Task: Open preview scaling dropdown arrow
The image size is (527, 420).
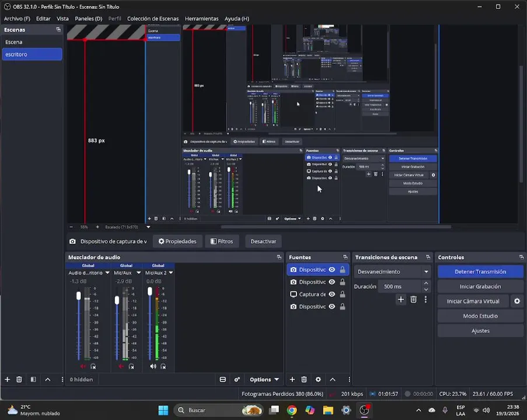Action: 148,227
